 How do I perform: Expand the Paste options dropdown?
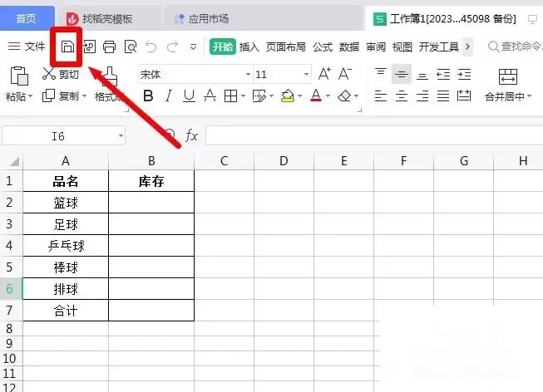click(31, 96)
